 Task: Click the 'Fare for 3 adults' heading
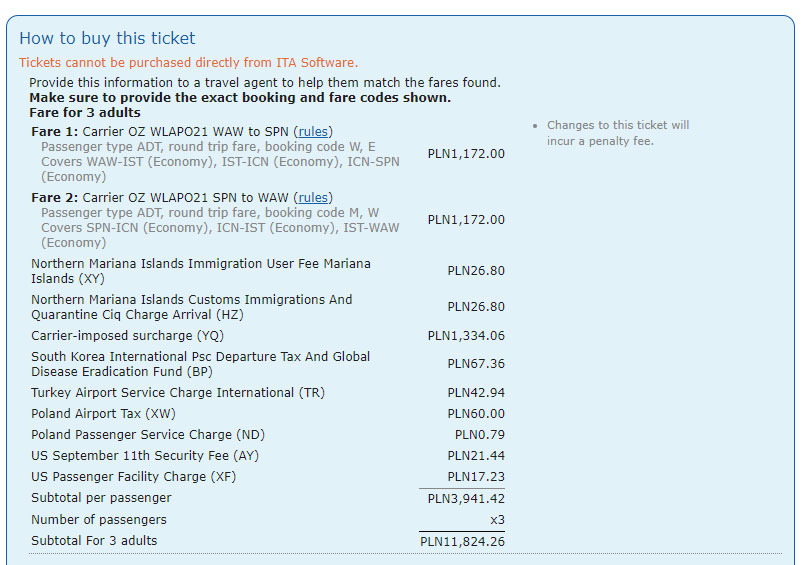coord(85,112)
